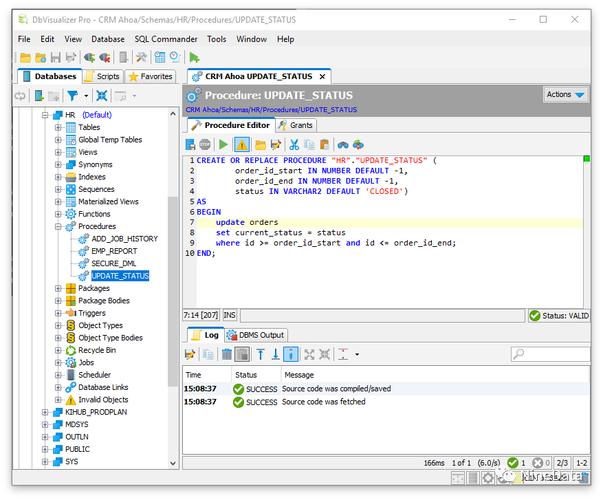Viewport: 603px width, 500px height.
Task: Click the scroll-to-bottom arrow icon in Log
Action: click(275, 354)
